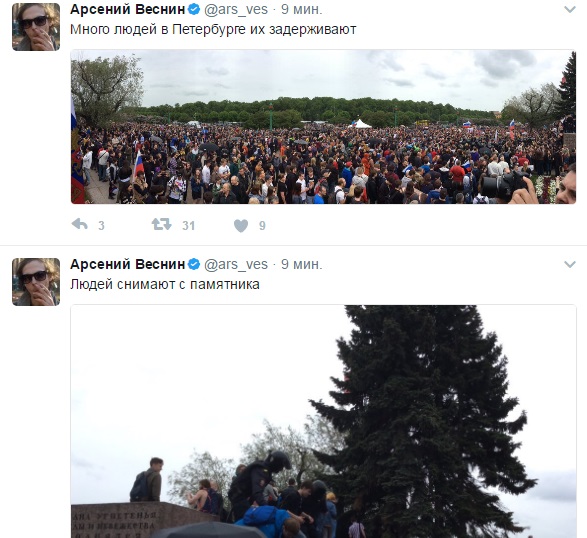The height and width of the screenshot is (538, 587).
Task: Expand second tweet's options chevron
Action: point(570,264)
